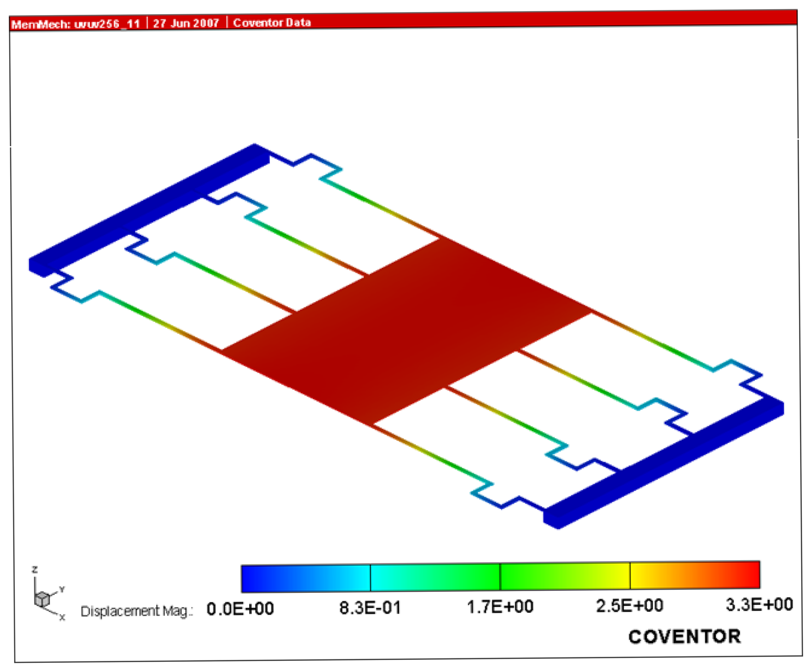Click the blue segment of the colorbar

click(x=305, y=578)
